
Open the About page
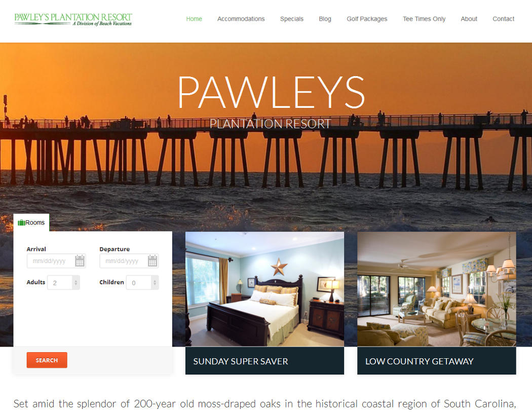[x=469, y=19]
